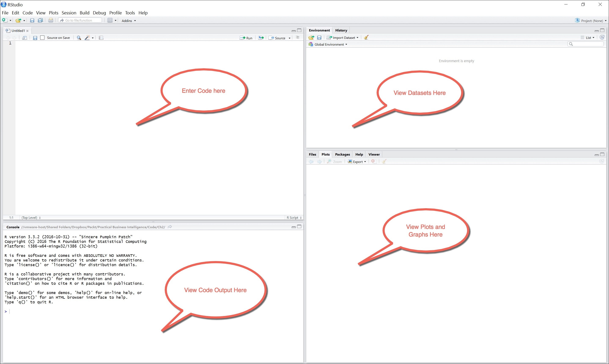Click the Save current document icon in main toolbar
The image size is (609, 364).
(32, 20)
